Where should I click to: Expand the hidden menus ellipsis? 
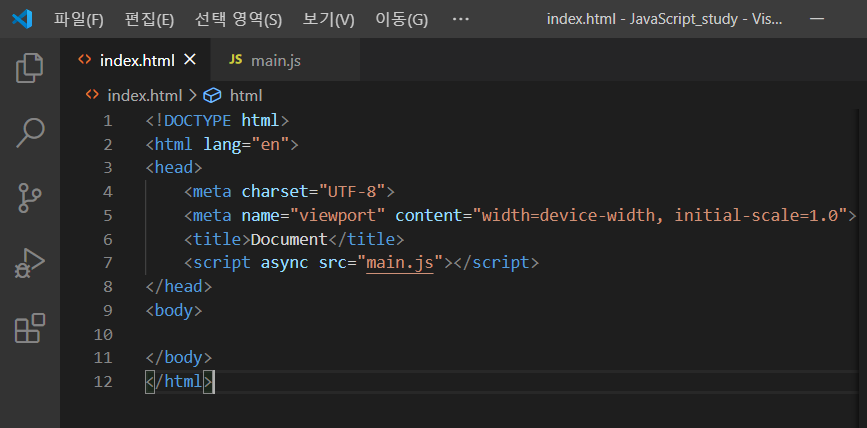pyautogui.click(x=460, y=19)
